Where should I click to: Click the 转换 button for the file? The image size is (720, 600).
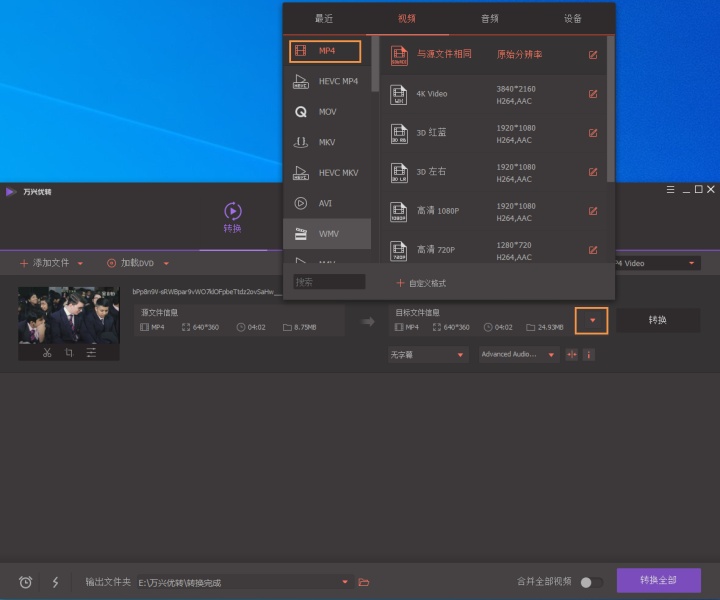click(x=658, y=320)
